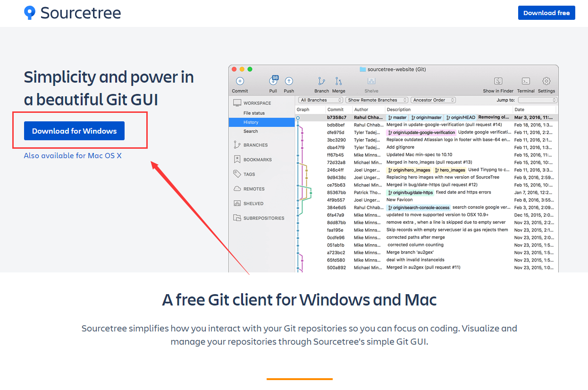Click the Merge toolbar icon
The width and height of the screenshot is (588, 390).
pyautogui.click(x=338, y=81)
